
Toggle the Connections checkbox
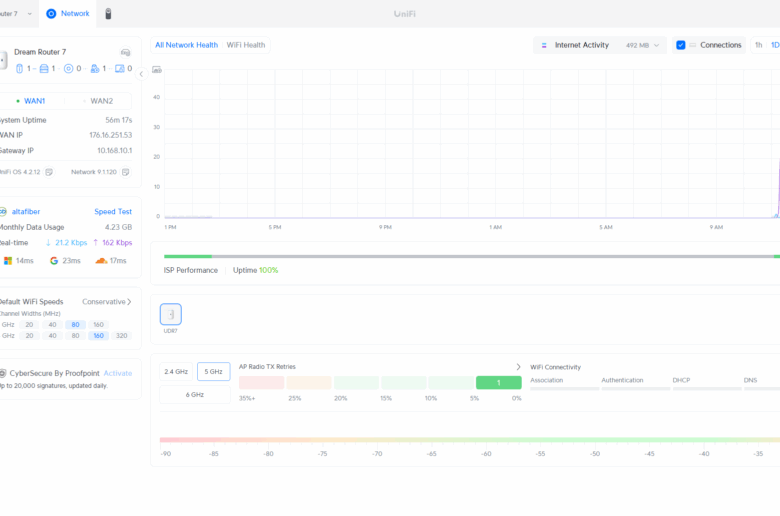[x=681, y=45]
